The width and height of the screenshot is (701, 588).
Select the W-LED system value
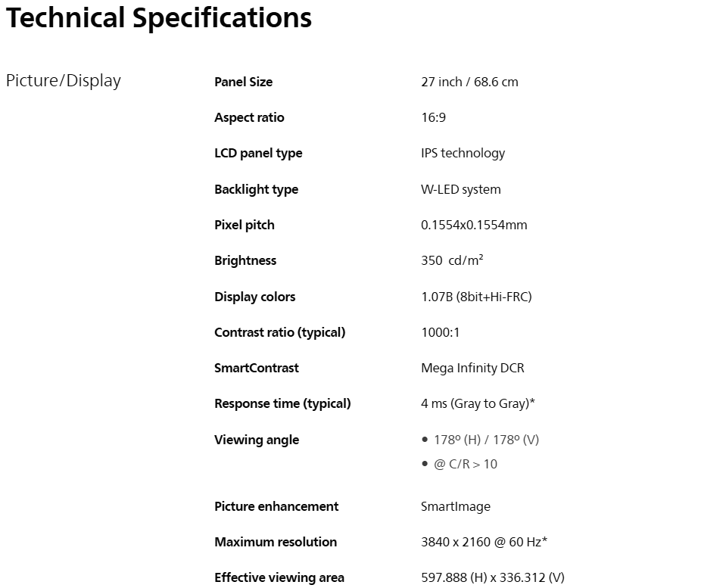tap(460, 189)
